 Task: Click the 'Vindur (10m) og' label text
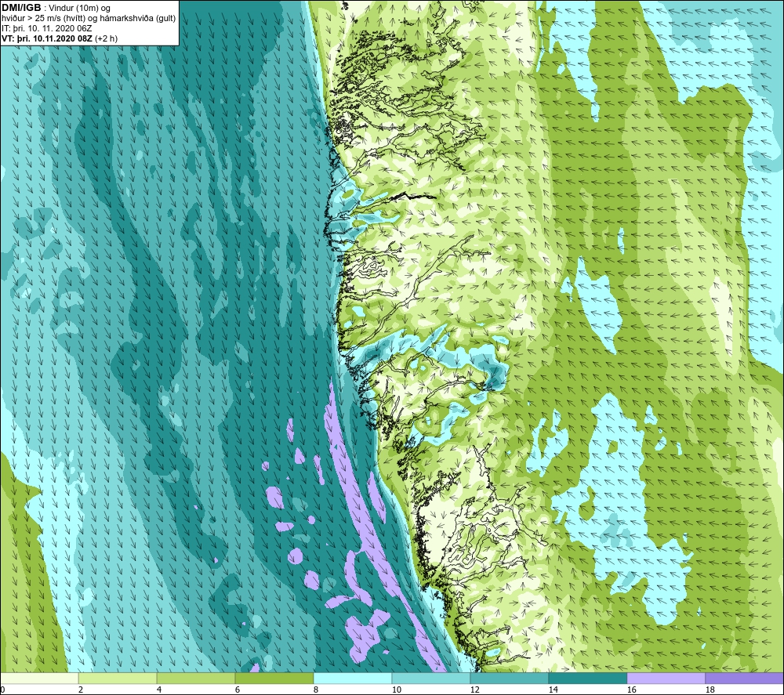[79, 9]
